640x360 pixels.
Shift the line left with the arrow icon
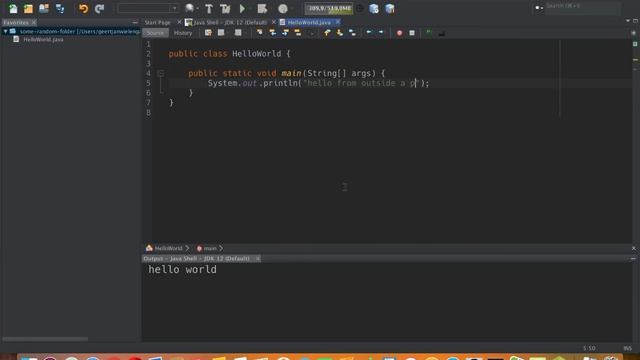[369, 32]
